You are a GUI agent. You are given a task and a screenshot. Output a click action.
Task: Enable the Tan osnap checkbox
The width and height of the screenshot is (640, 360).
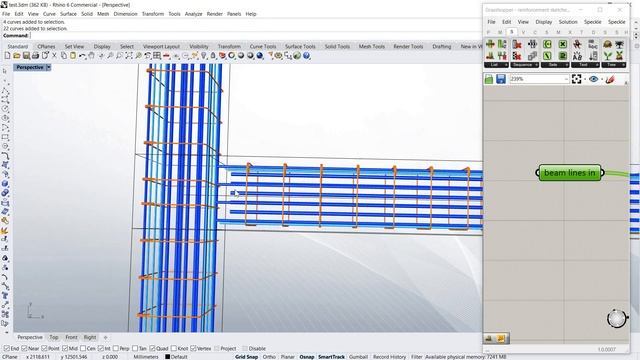[x=135, y=349]
